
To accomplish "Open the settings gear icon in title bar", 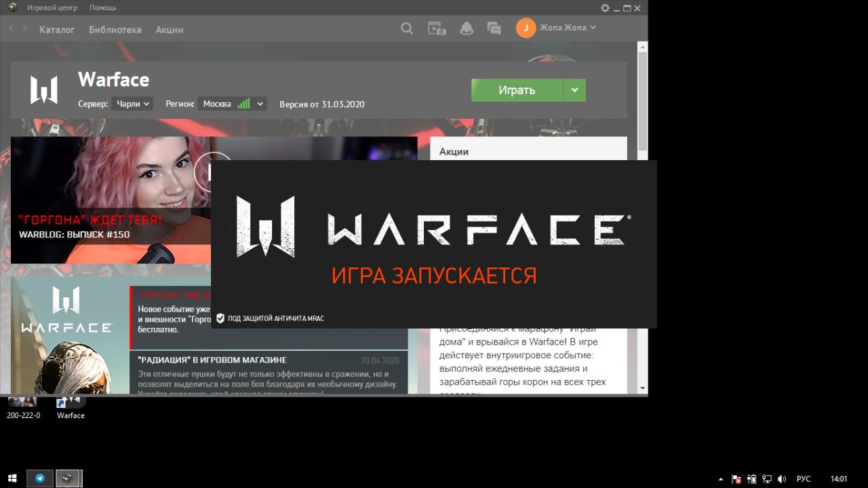I will coord(605,8).
